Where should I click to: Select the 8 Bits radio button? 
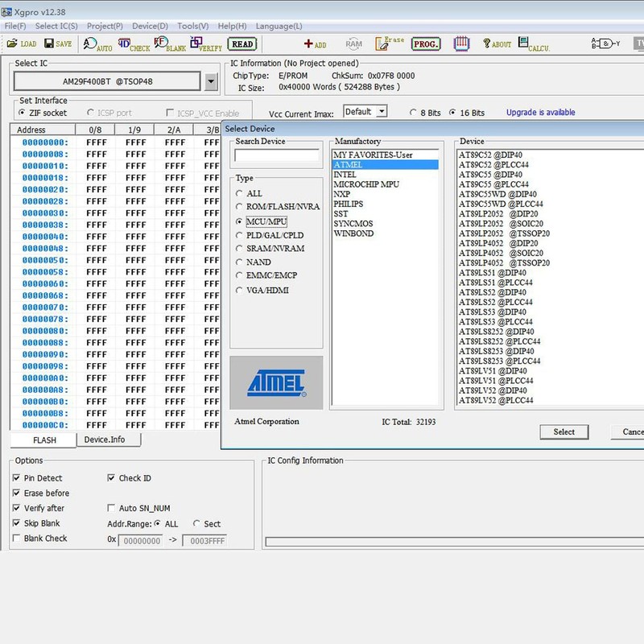(x=425, y=113)
